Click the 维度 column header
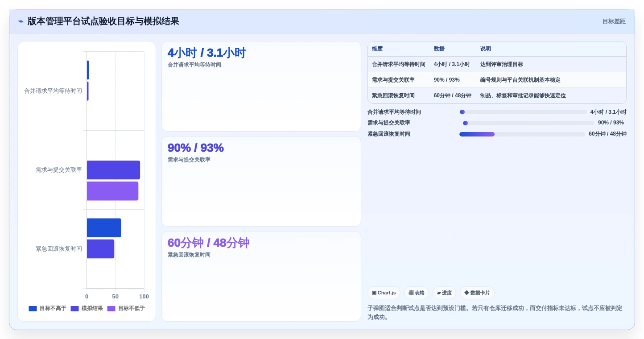The image size is (644, 339). pyautogui.click(x=377, y=49)
